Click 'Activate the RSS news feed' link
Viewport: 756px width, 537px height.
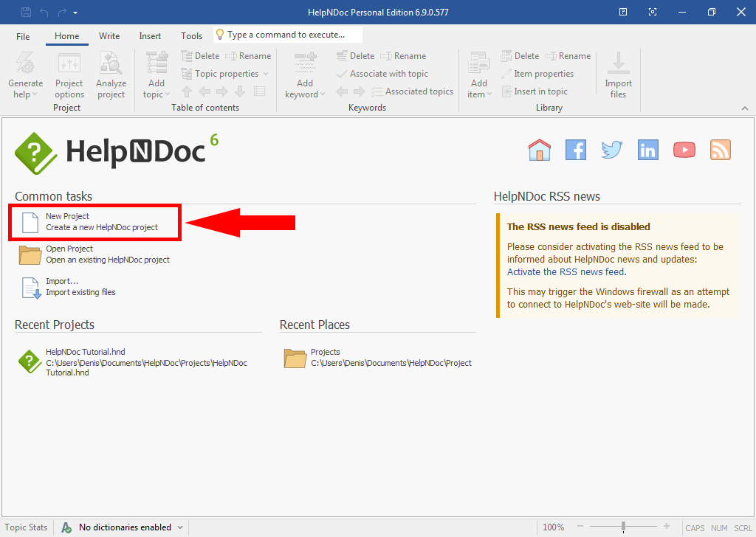pos(566,272)
